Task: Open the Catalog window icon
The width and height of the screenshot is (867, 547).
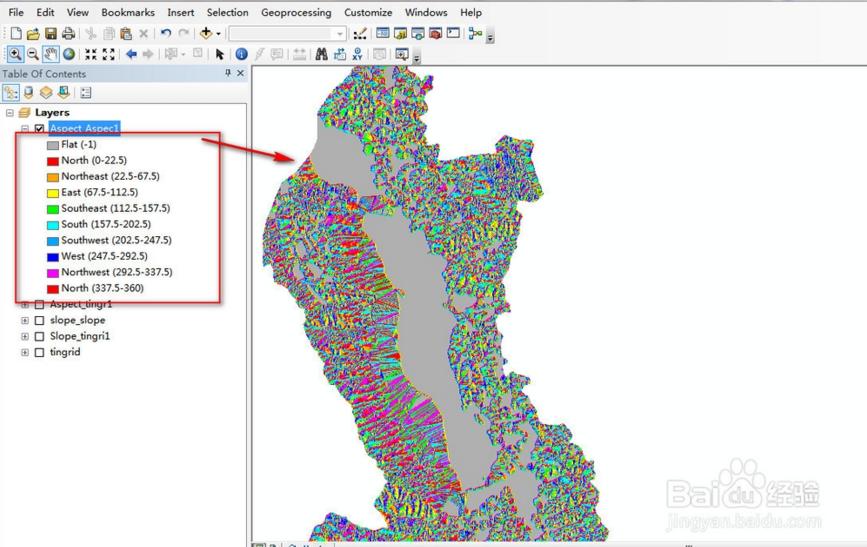Action: coord(400,33)
